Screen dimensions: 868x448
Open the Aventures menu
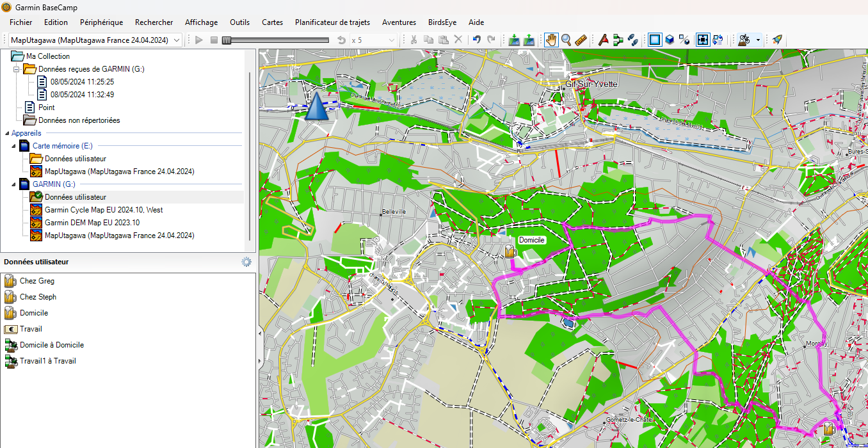coord(399,22)
